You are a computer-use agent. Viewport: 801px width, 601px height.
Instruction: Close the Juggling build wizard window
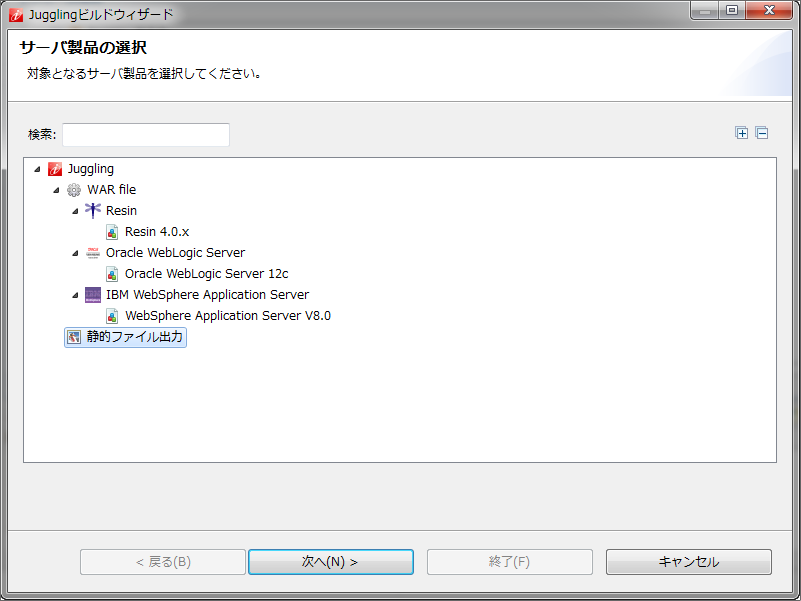click(x=769, y=10)
